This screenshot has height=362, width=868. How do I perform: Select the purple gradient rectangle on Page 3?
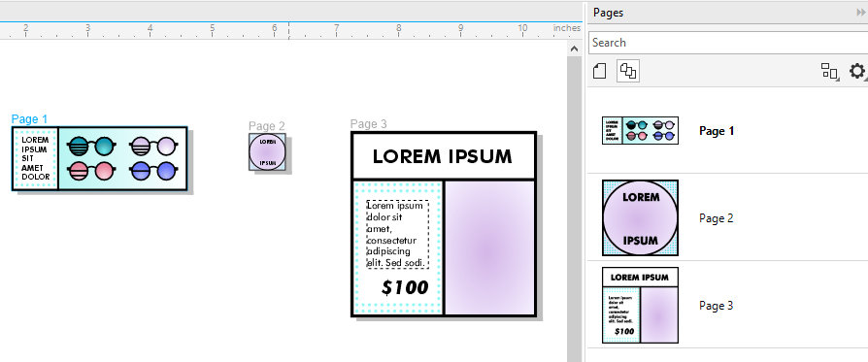489,247
